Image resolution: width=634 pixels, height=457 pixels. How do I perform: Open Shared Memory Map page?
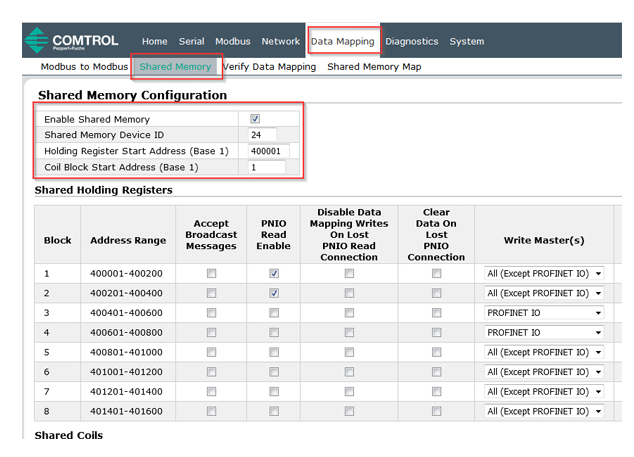(374, 67)
